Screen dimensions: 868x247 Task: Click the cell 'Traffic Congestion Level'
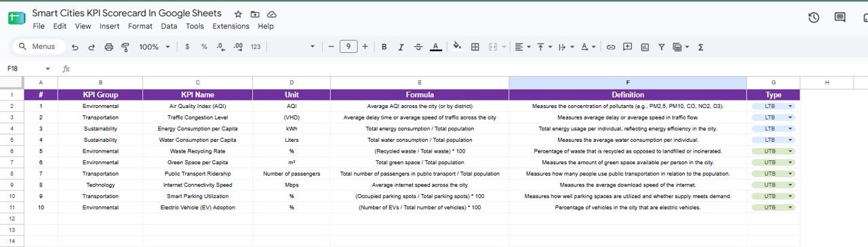[x=197, y=117]
